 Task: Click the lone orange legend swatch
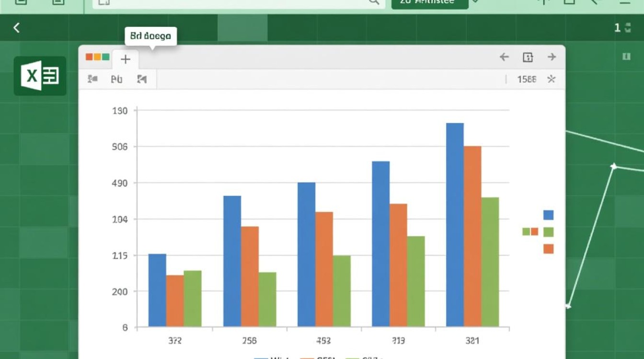click(549, 248)
